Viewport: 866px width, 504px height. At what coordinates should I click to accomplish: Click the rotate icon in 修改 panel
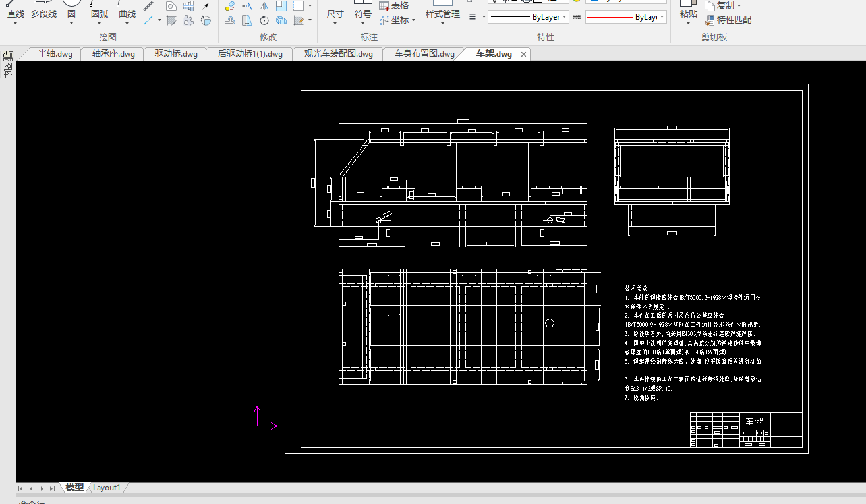[x=264, y=20]
